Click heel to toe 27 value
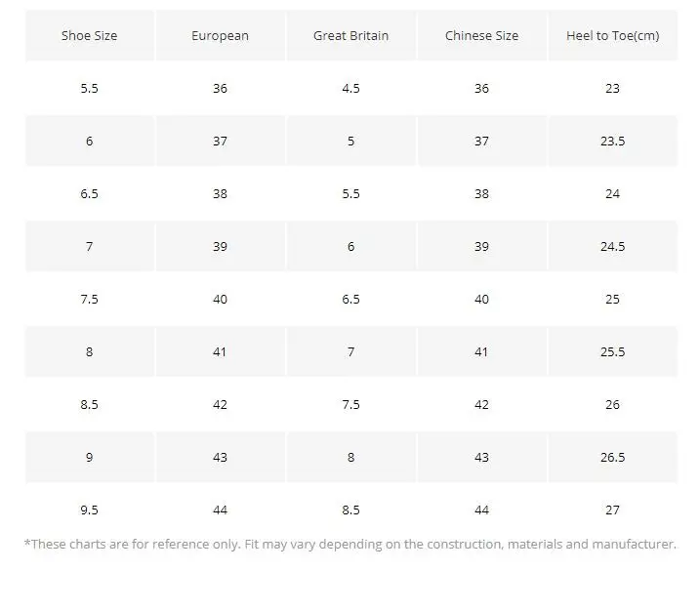The width and height of the screenshot is (700, 612). (x=612, y=510)
